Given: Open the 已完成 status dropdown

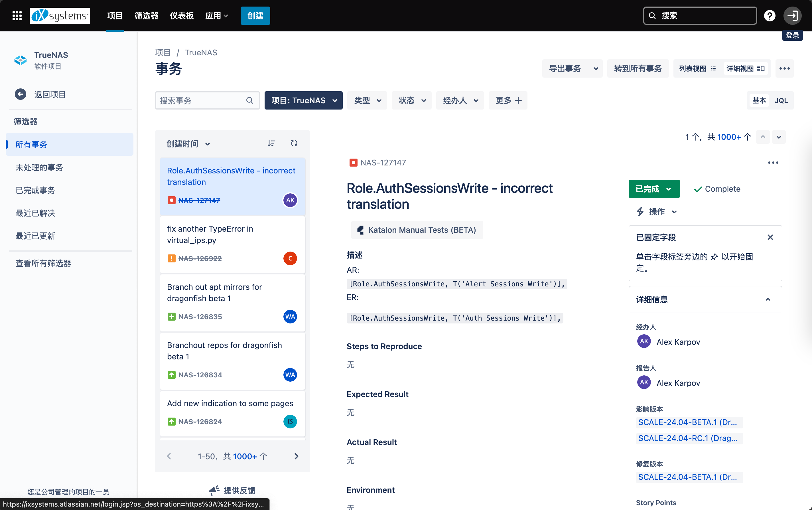Looking at the screenshot, I should coord(653,189).
